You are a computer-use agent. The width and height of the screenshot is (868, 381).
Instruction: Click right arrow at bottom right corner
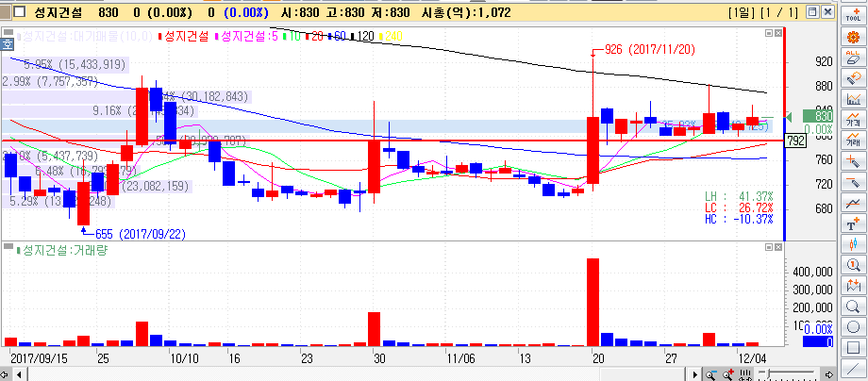830,375
